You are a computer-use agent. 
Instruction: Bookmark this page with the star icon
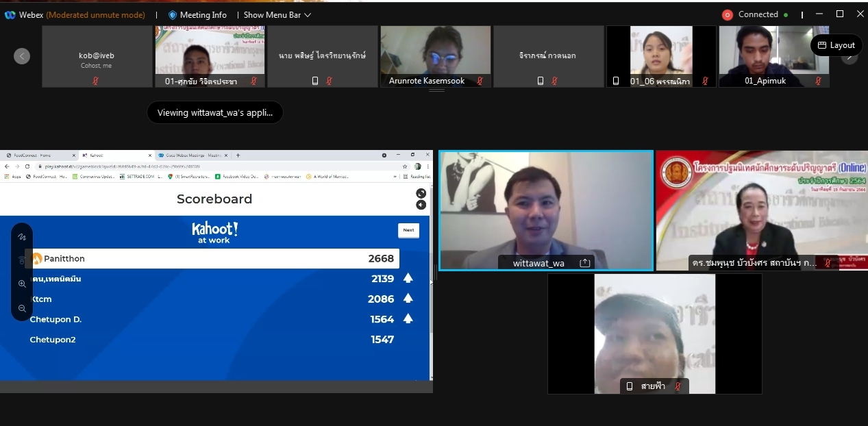[x=405, y=166]
